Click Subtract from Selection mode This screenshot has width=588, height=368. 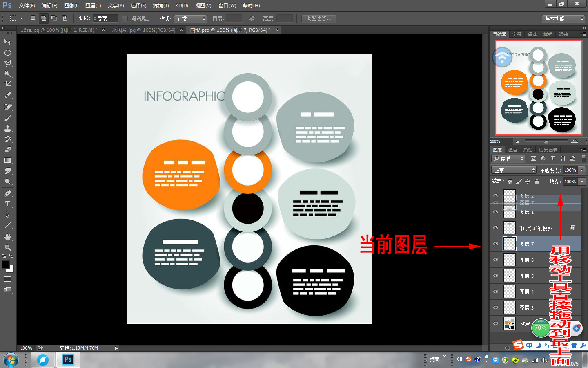pyautogui.click(x=54, y=18)
